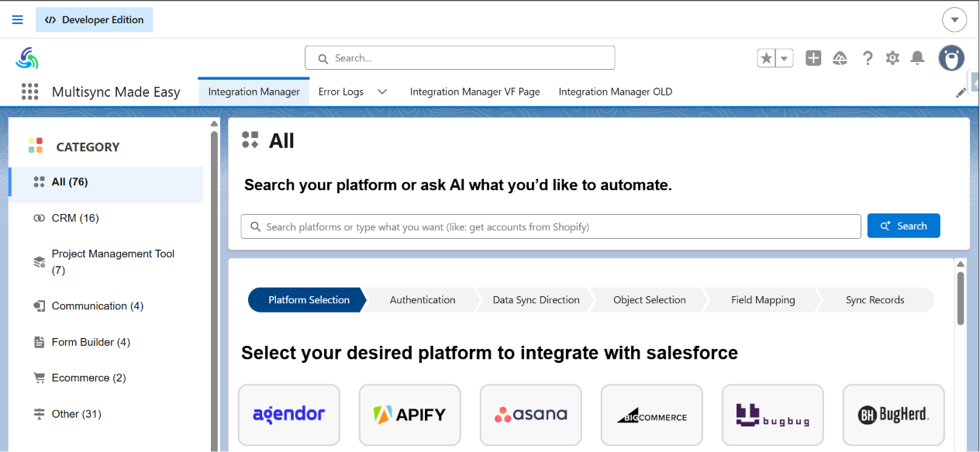The height and width of the screenshot is (452, 980).
Task: Click the pencil edit navigation icon
Action: point(961,92)
